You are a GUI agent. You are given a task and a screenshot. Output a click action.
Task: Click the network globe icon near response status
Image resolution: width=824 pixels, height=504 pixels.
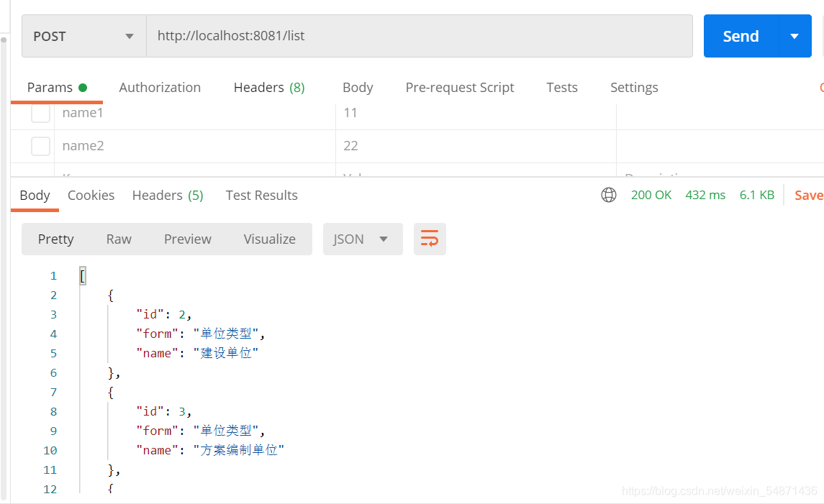coord(609,195)
